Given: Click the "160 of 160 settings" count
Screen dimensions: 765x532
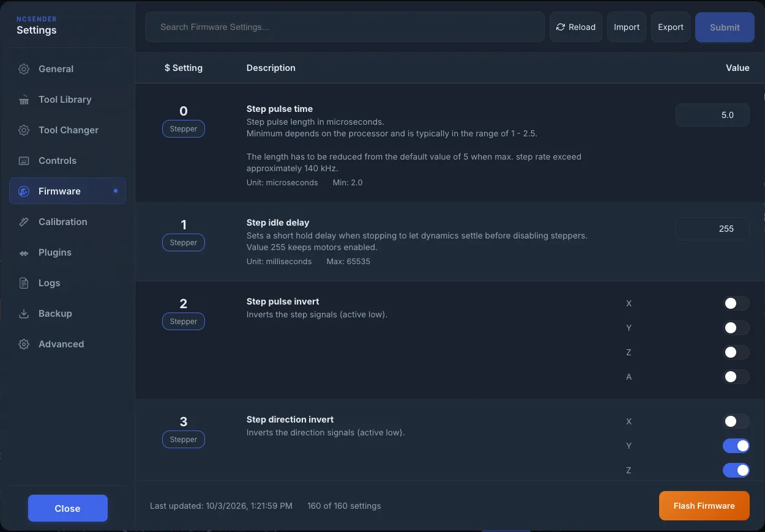Looking at the screenshot, I should click(344, 506).
